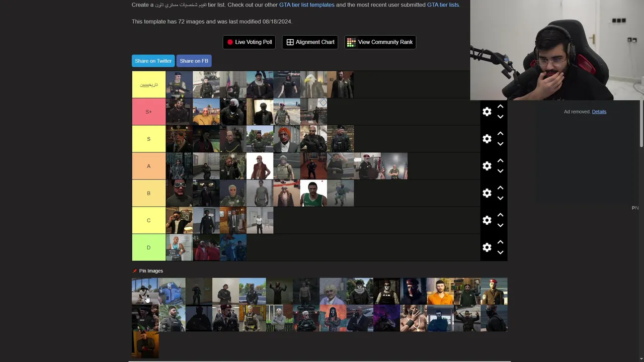The height and width of the screenshot is (362, 644).
Task: Move S tier row down
Action: click(x=500, y=144)
